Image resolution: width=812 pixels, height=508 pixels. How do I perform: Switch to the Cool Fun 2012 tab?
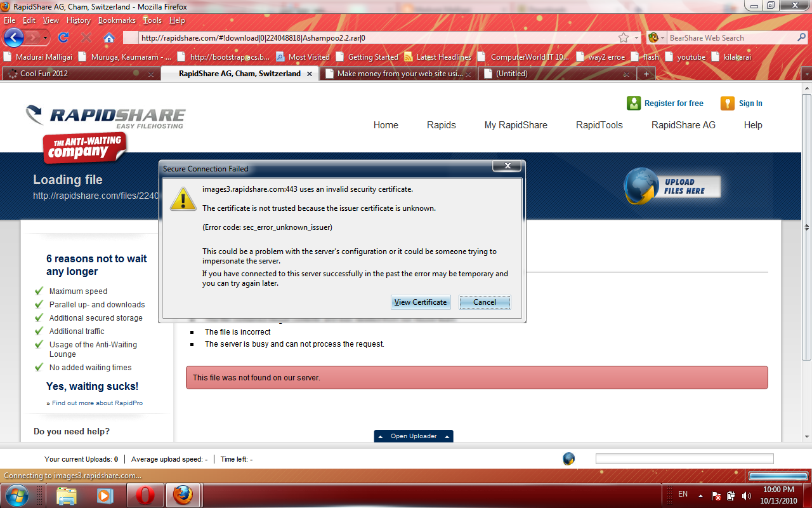click(81, 74)
